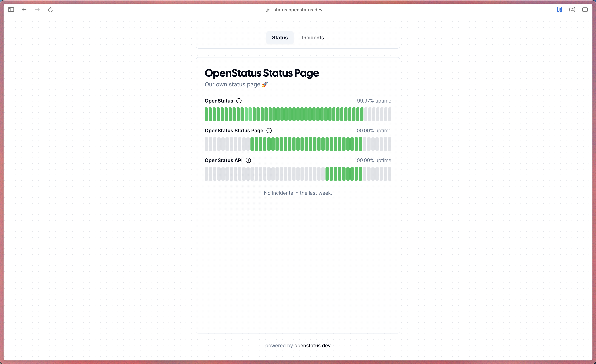The height and width of the screenshot is (364, 596).
Task: Toggle the browser sidebar
Action: (x=11, y=10)
